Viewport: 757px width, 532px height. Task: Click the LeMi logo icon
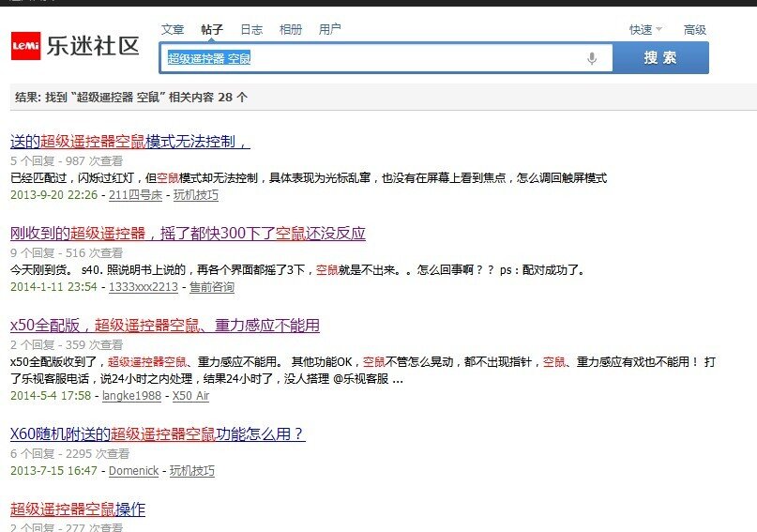pos(25,46)
